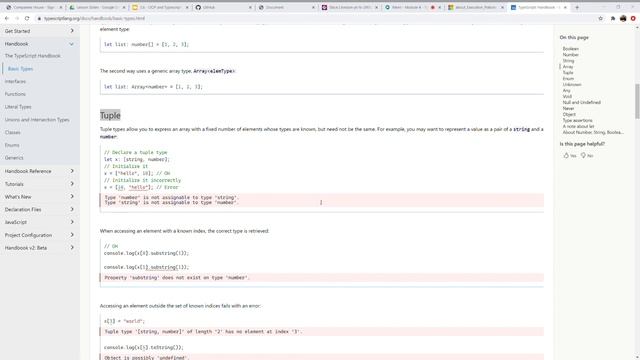Close the TypeScript Handbook tab
Viewport: 640px width, 360px height.
point(565,7)
